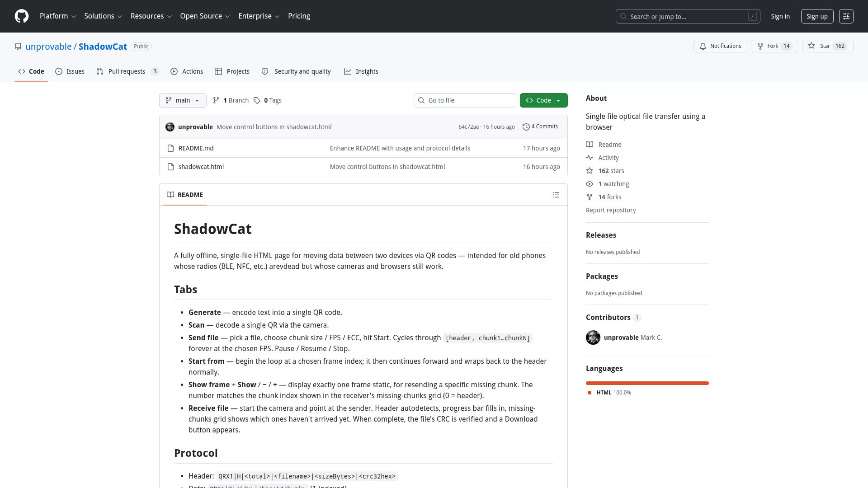
Task: Click the Sign in link
Action: [x=780, y=16]
